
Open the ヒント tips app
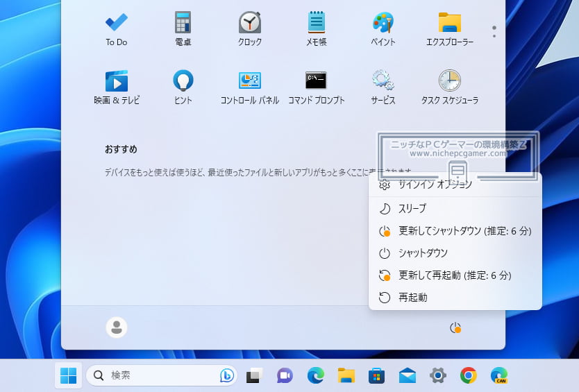(x=183, y=86)
